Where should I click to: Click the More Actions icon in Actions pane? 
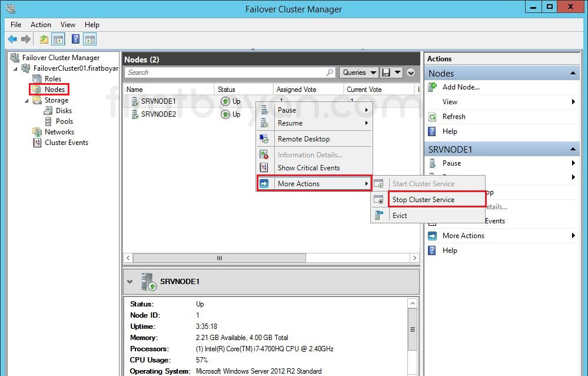[x=433, y=236]
